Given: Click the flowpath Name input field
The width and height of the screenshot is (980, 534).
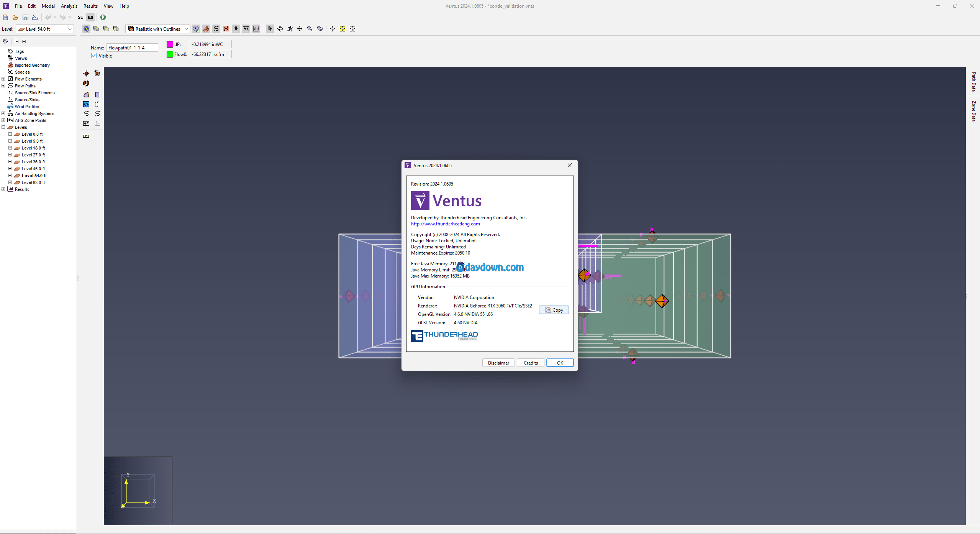Looking at the screenshot, I should coord(132,48).
